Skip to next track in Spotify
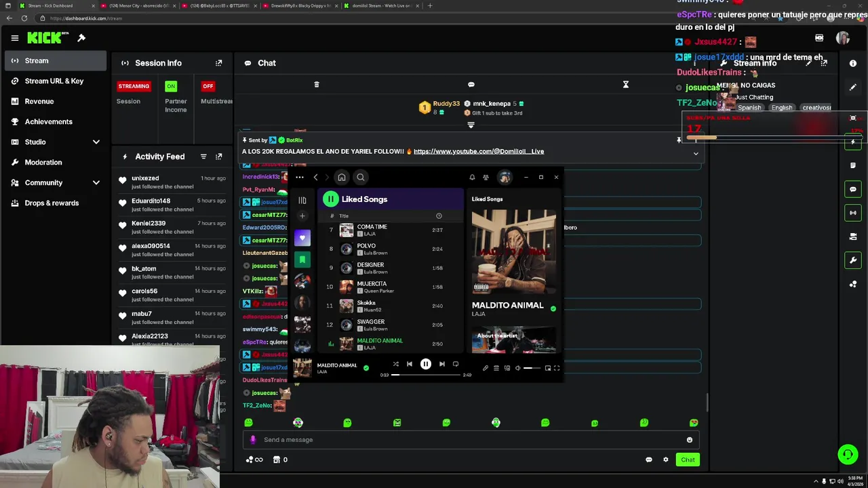This screenshot has height=488, width=868. point(442,364)
